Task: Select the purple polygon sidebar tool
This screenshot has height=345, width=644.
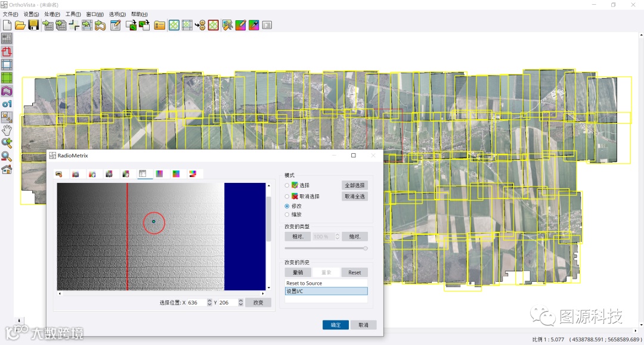Action: pos(7,91)
